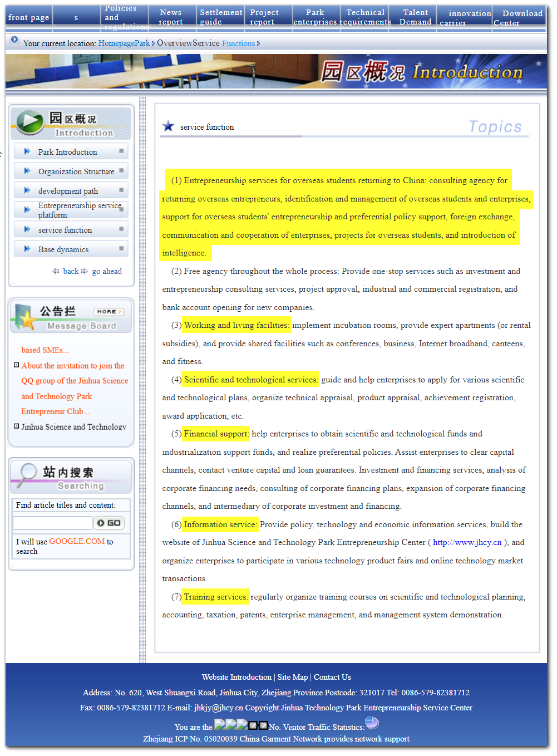Click the Website Introduction footer link
The height and width of the screenshot is (756, 557).
tap(236, 677)
